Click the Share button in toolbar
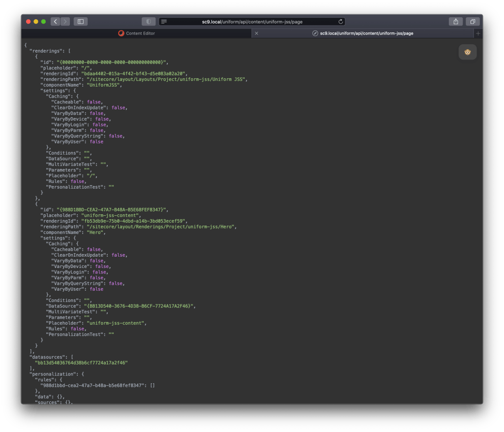 (456, 22)
